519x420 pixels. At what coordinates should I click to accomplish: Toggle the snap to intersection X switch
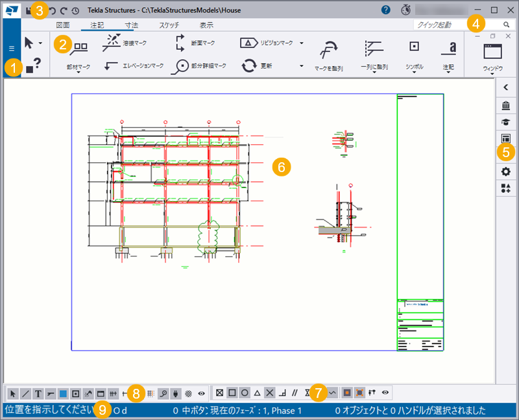(x=270, y=393)
